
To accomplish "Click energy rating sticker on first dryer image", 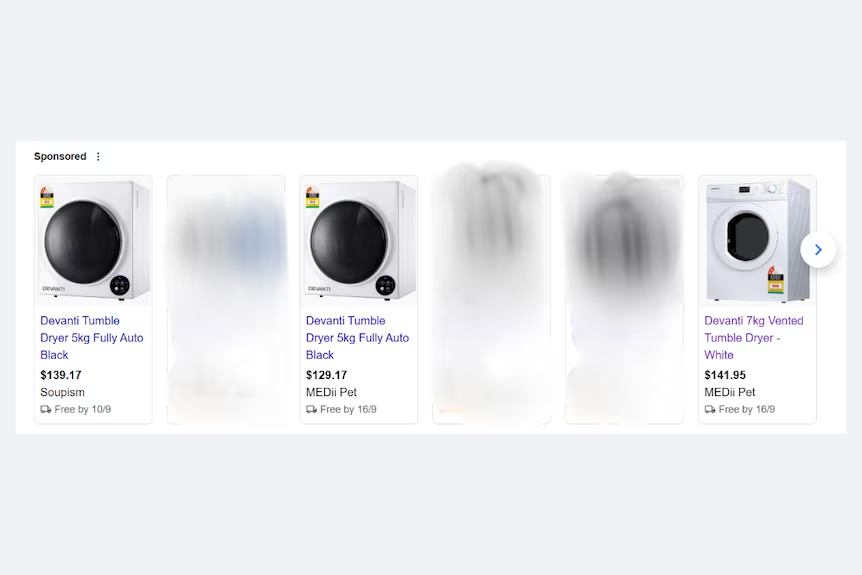I will (x=47, y=198).
